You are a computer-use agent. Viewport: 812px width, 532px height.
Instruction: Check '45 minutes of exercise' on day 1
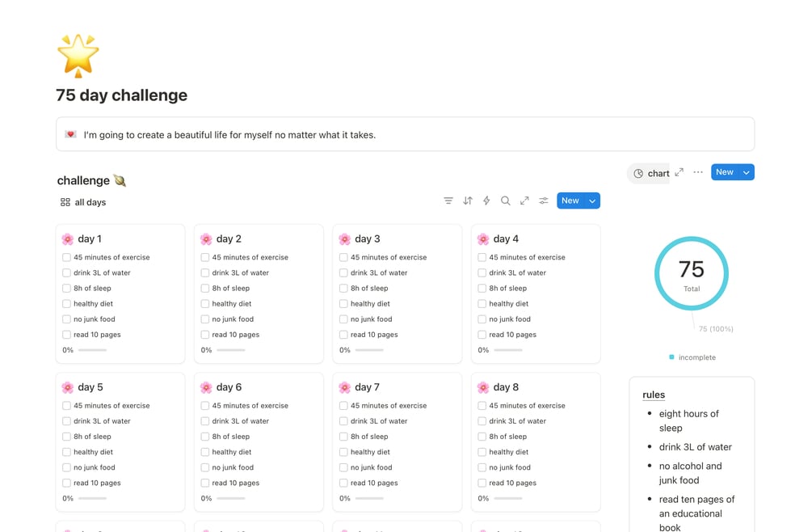pos(66,257)
